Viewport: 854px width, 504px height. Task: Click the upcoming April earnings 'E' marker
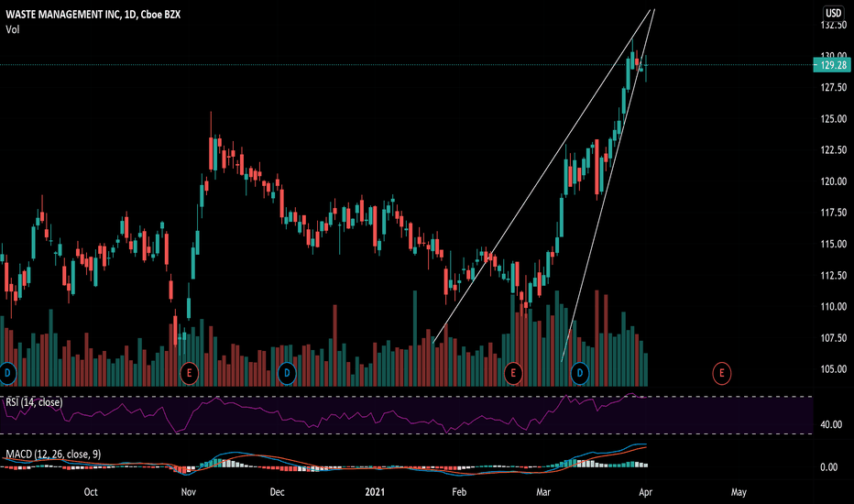click(722, 373)
